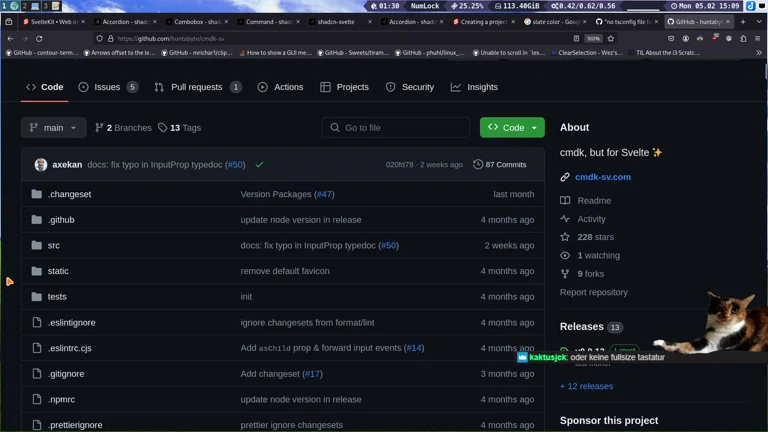Image resolution: width=768 pixels, height=432 pixels.
Task: Click the page vertical scrollbar
Action: click(765, 72)
